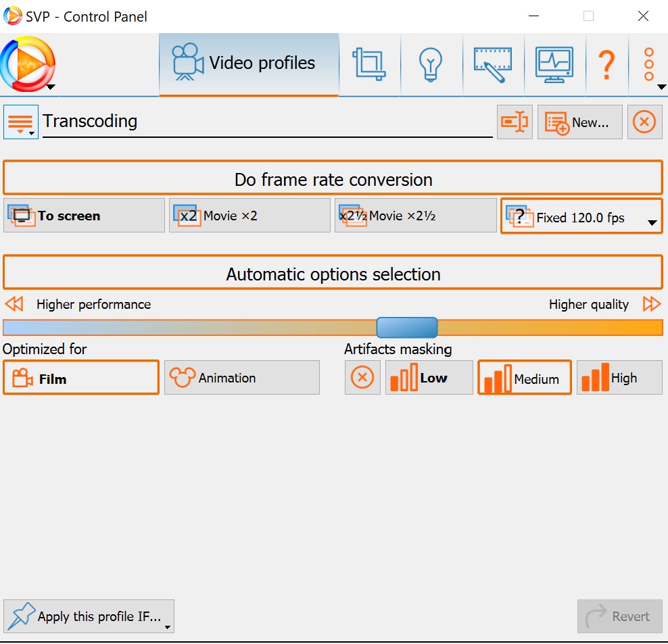
Task: Click the Higher quality double-arrow icon
Action: pyautogui.click(x=652, y=304)
